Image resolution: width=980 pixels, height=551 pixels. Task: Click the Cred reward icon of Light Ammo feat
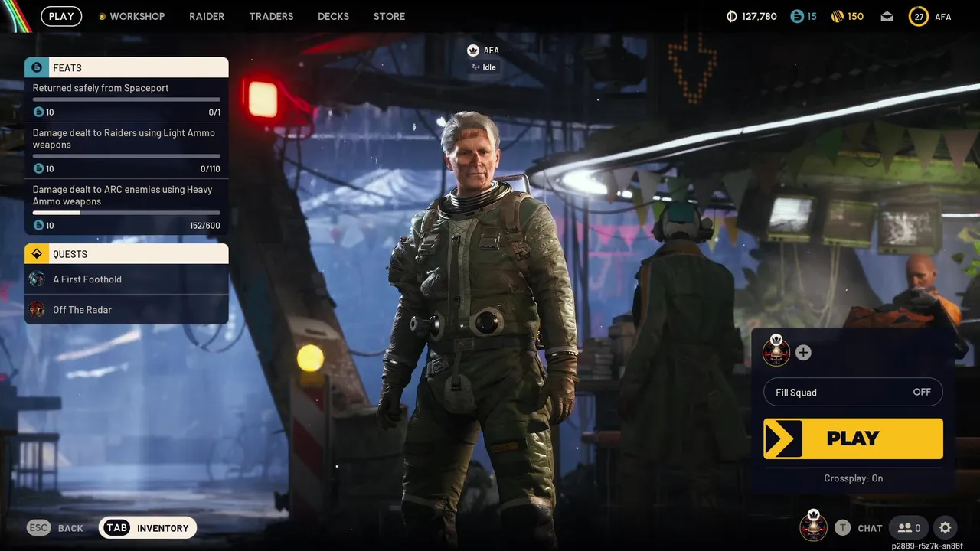pos(38,169)
